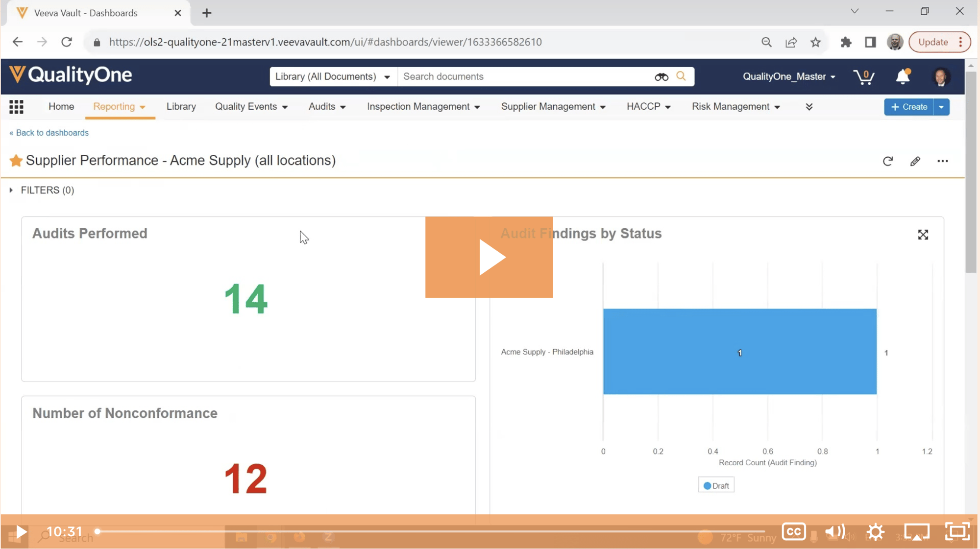
Task: Edit the dashboard via the pencil icon
Action: click(x=915, y=161)
